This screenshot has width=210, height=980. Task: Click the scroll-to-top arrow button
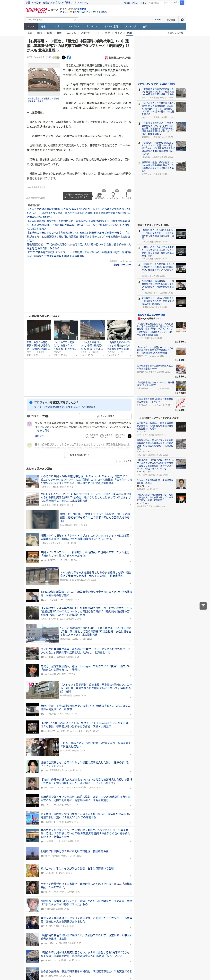(x=203, y=606)
